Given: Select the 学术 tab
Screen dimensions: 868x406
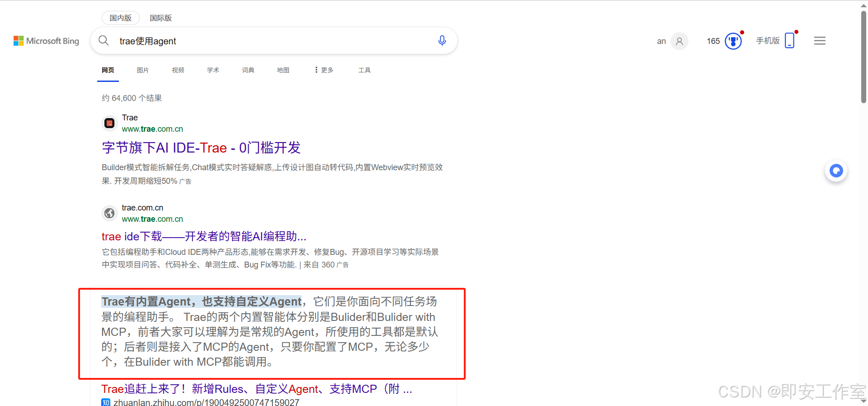Looking at the screenshot, I should [213, 70].
